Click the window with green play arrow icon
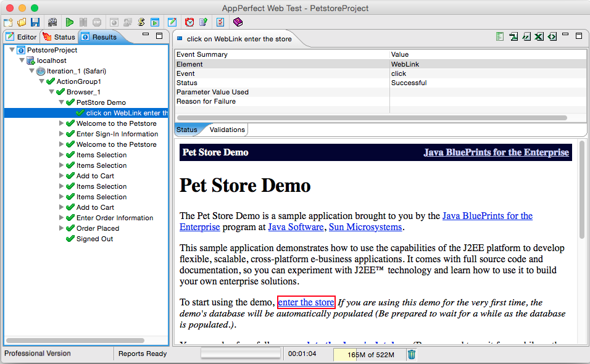 pyautogui.click(x=155, y=22)
